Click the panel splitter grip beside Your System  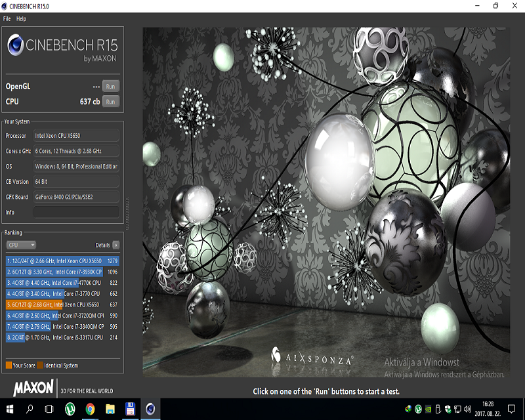[x=127, y=213]
